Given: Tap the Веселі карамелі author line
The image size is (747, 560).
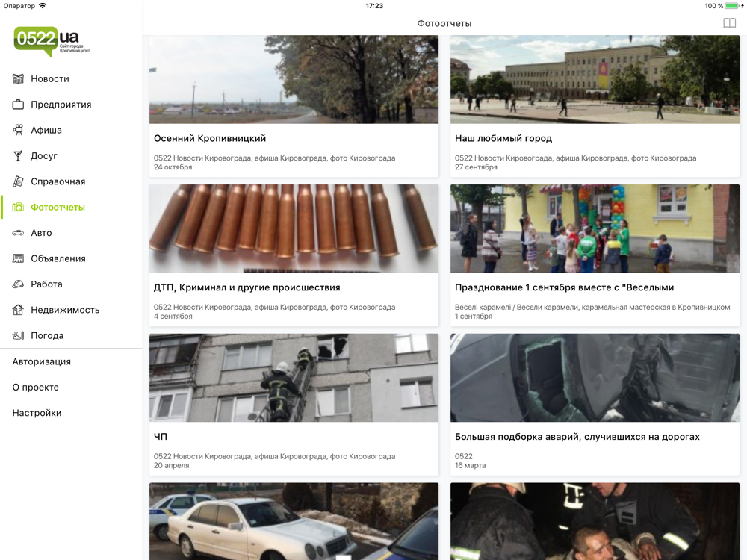Looking at the screenshot, I should click(x=592, y=307).
